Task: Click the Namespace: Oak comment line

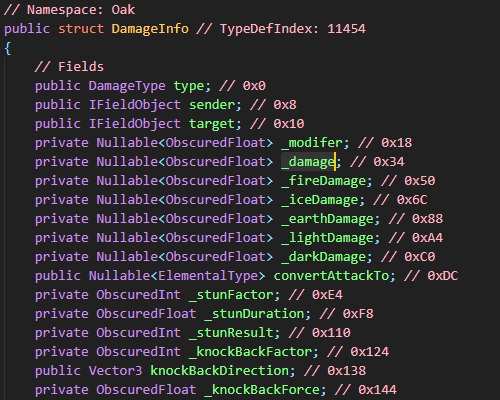Action: (x=69, y=10)
